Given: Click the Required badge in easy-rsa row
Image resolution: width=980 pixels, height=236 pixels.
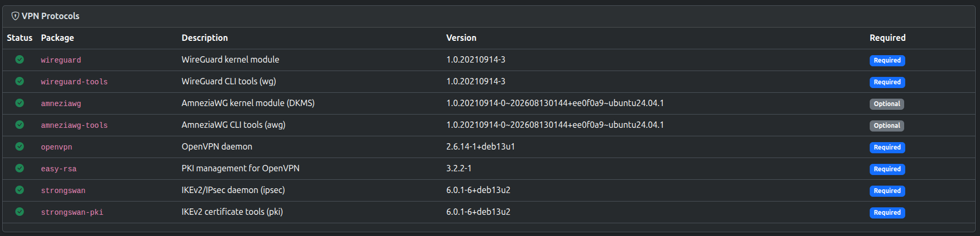Looking at the screenshot, I should click(887, 169).
